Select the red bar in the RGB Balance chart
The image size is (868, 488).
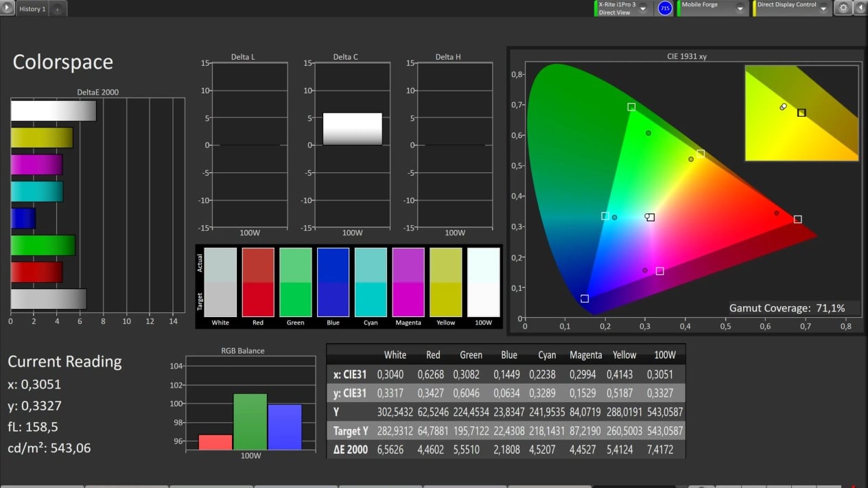(215, 442)
